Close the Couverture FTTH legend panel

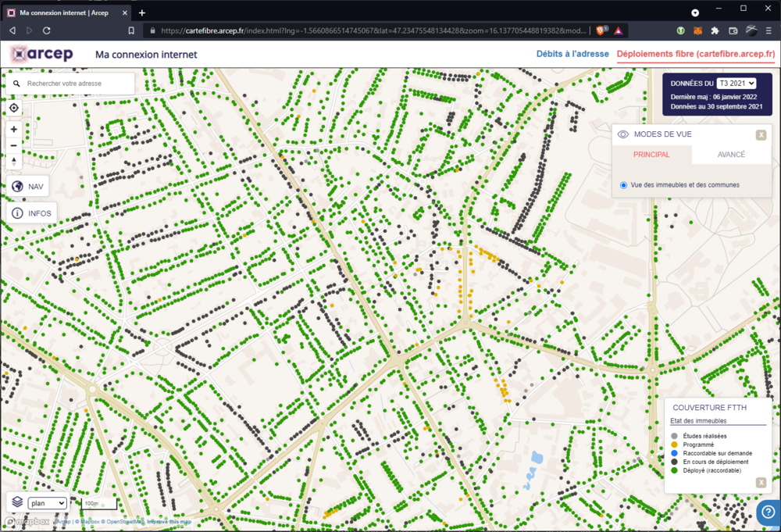pos(761,482)
